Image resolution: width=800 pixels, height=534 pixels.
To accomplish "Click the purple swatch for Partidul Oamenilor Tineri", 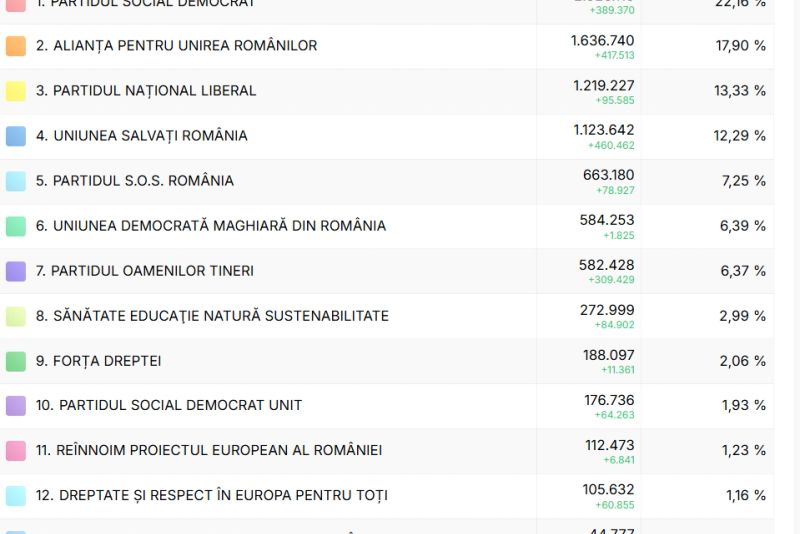I will (x=16, y=271).
